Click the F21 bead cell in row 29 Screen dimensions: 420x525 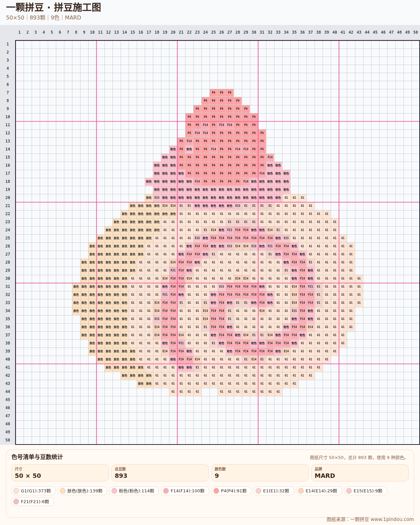click(173, 270)
